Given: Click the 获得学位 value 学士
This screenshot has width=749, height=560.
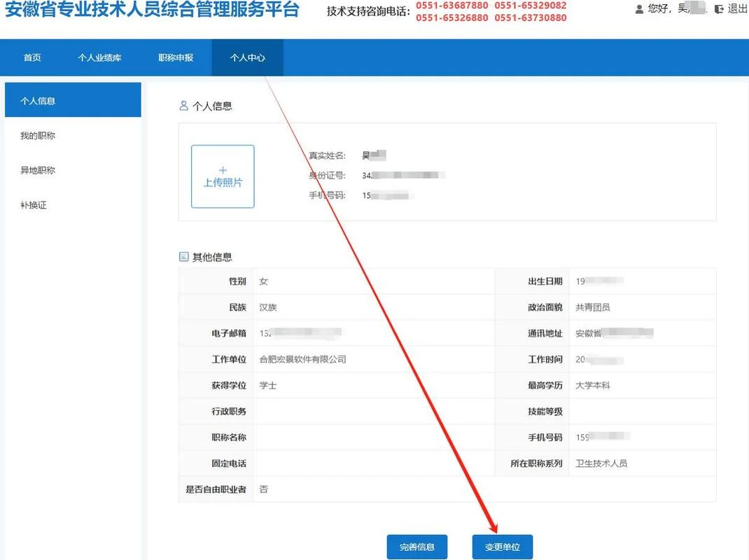Looking at the screenshot, I should [x=268, y=385].
